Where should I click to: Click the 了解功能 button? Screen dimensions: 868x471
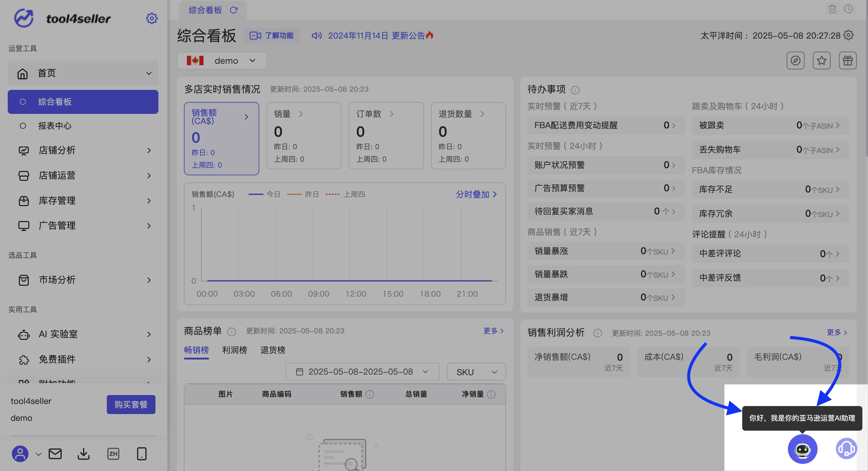[x=272, y=35]
